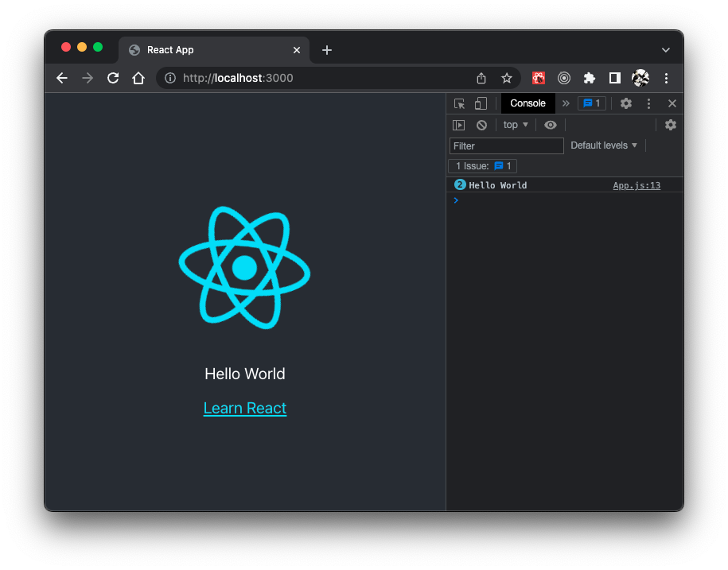Screen dimensions: 728x570
Task: Open the Extensions puzzle icon
Action: 590,78
